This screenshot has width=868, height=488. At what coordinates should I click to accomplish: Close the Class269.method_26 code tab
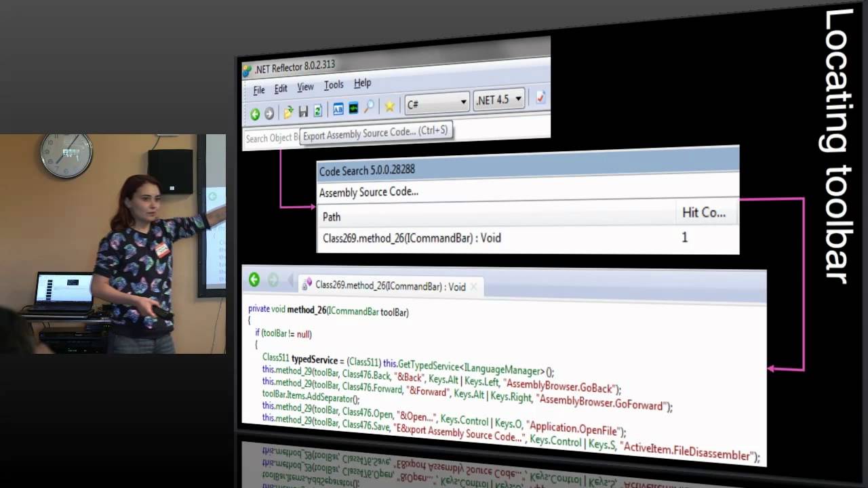(474, 287)
